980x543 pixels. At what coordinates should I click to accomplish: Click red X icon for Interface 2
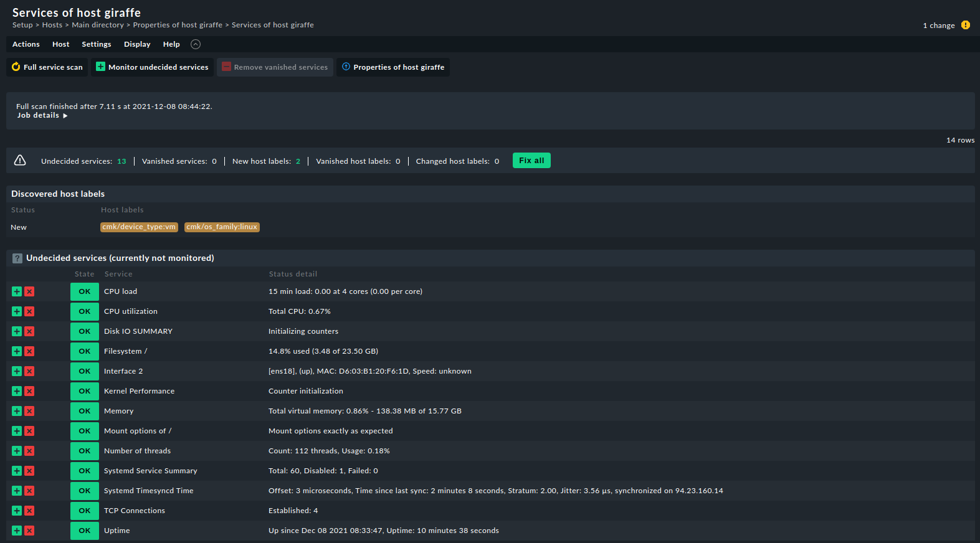[x=29, y=371]
